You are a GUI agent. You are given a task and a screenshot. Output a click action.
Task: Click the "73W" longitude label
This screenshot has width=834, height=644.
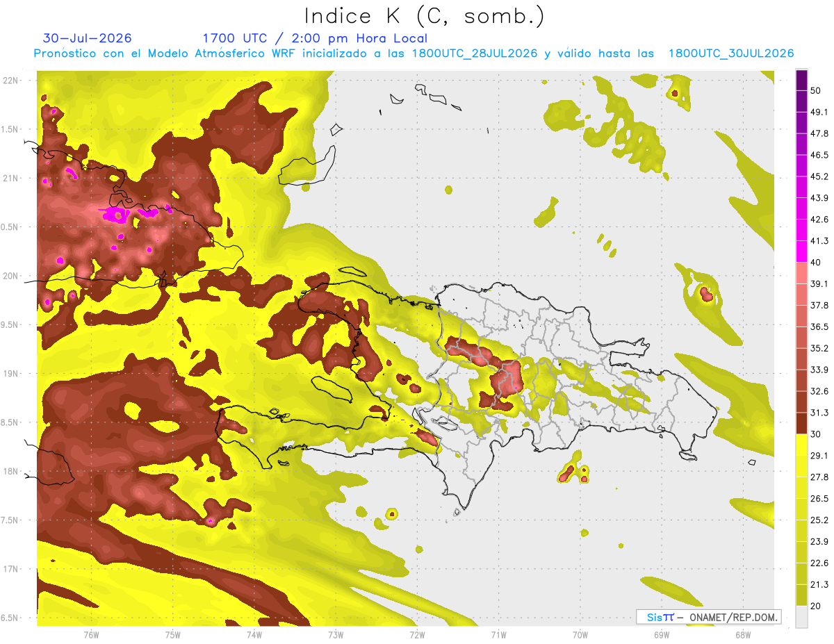tap(336, 634)
